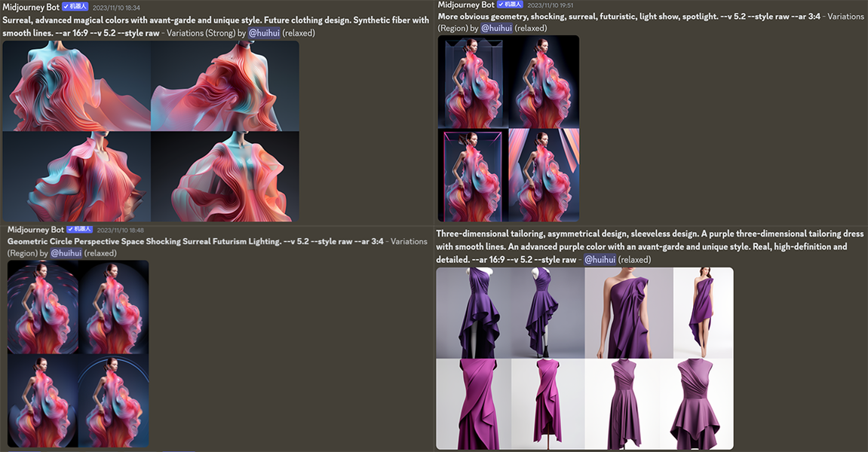Open sleeveless pleated purple dress on mannequin image
Image resolution: width=868 pixels, height=452 pixels.
coord(622,404)
